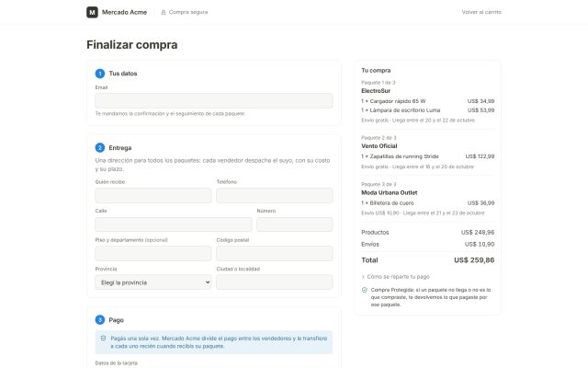Click the total amount US$ 259,86
588x368 pixels.
click(474, 260)
